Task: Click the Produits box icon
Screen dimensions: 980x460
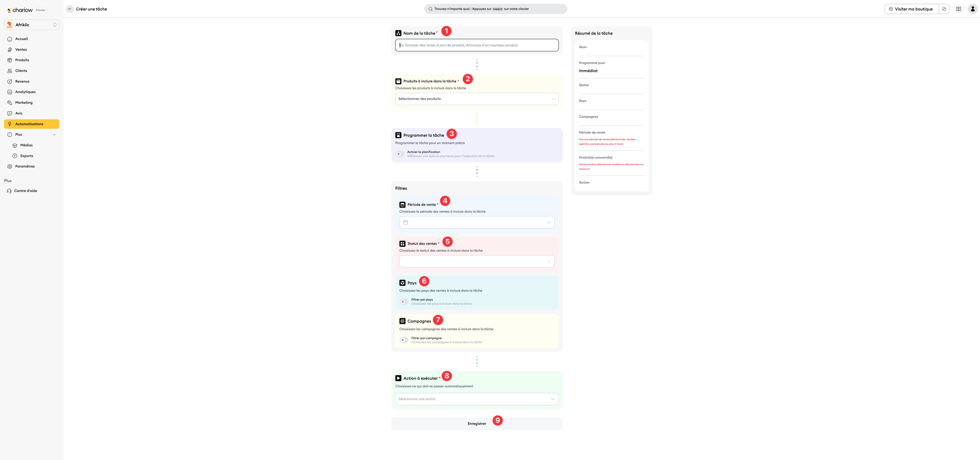Action: coord(10,60)
